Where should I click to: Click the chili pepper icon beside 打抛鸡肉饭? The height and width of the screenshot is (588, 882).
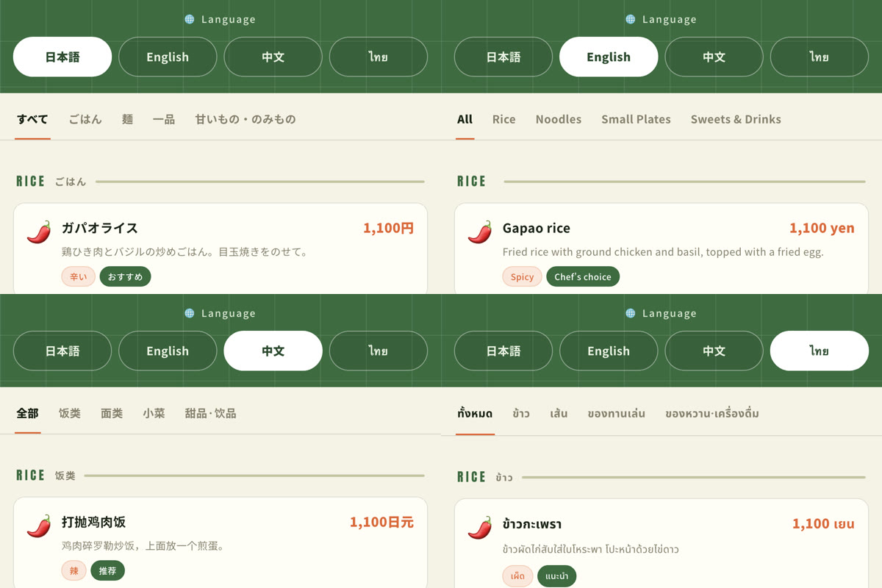click(x=39, y=526)
